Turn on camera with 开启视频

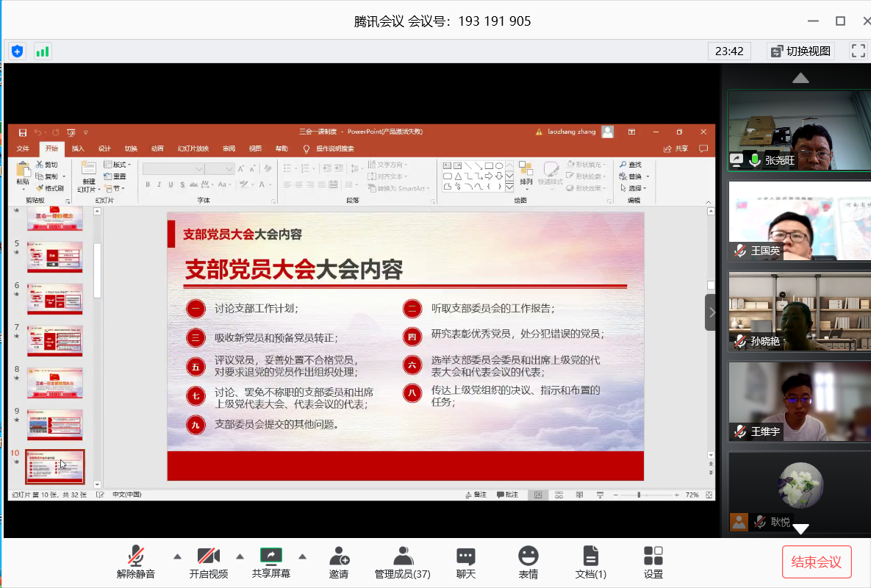click(x=208, y=562)
